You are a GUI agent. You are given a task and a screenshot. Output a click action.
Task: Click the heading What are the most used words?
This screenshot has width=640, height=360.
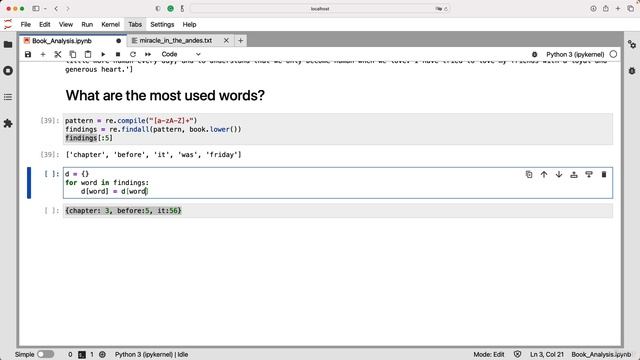coord(165,96)
